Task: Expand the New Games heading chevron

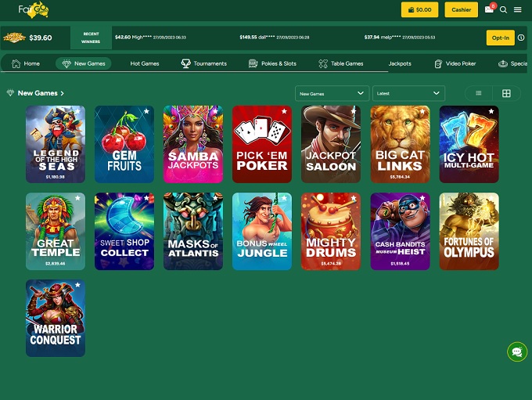Action: click(63, 93)
